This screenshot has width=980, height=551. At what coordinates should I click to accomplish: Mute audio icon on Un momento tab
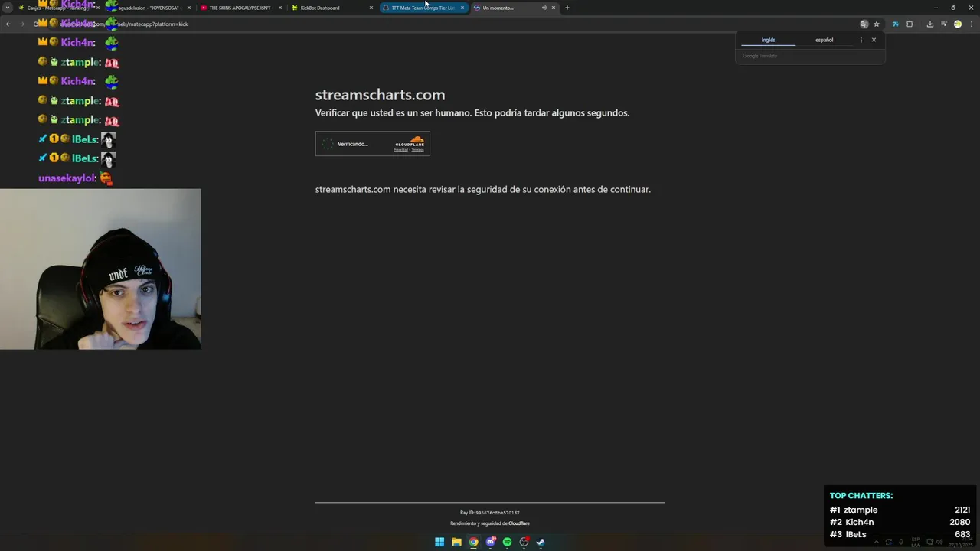click(544, 8)
